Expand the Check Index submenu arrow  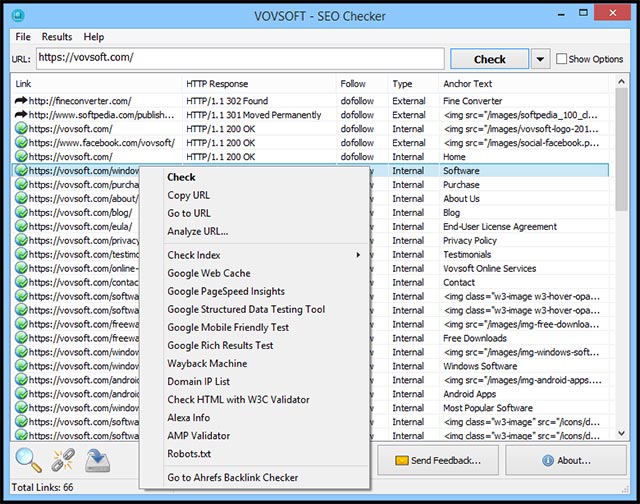point(358,255)
